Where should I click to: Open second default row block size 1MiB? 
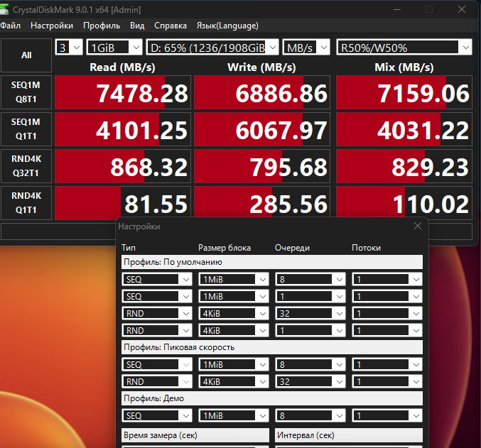pyautogui.click(x=234, y=296)
